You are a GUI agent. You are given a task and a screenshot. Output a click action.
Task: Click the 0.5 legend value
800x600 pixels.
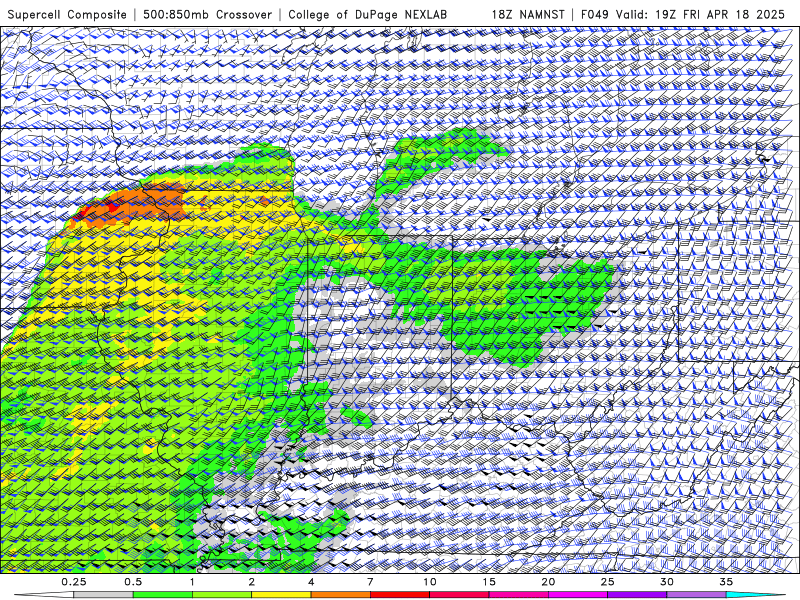click(133, 582)
